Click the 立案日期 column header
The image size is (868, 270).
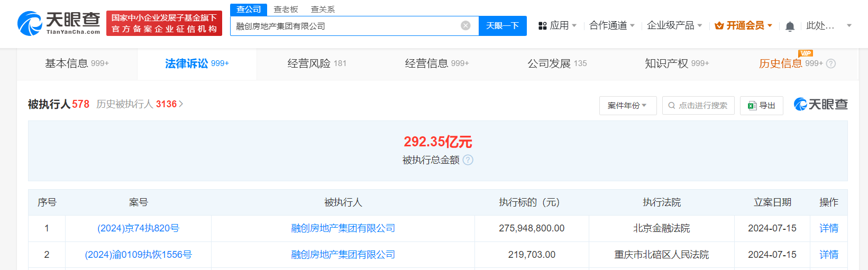pos(772,202)
